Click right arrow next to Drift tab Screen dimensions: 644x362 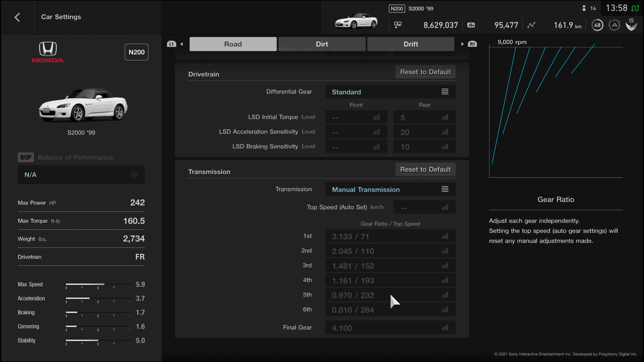click(x=462, y=44)
